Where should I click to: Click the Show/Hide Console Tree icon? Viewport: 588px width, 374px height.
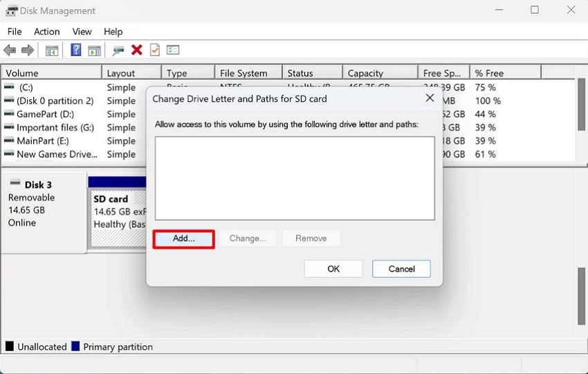52,51
